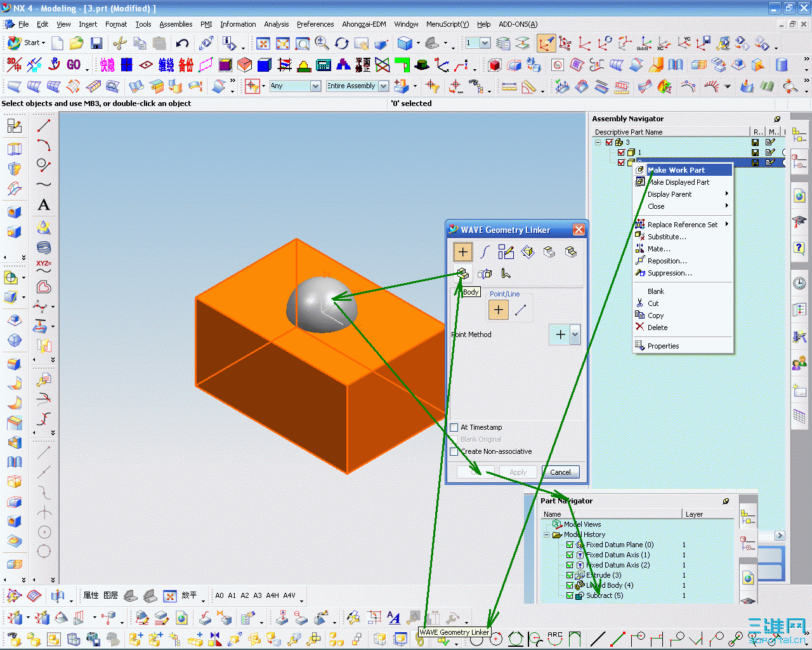Toggle the checkbox for component 1 in Assembly Navigator
812x650 pixels.
click(621, 152)
